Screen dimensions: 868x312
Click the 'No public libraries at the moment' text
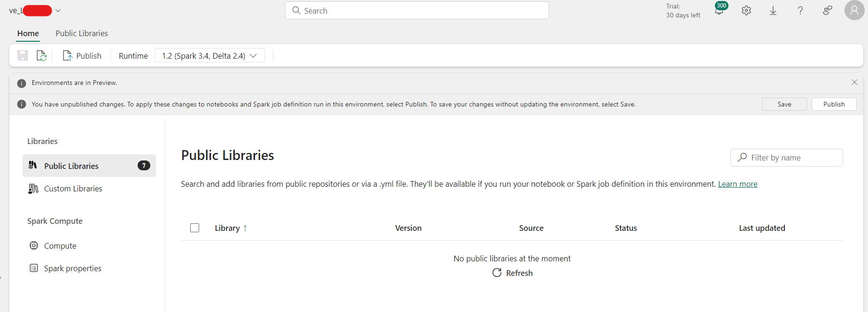tap(512, 259)
